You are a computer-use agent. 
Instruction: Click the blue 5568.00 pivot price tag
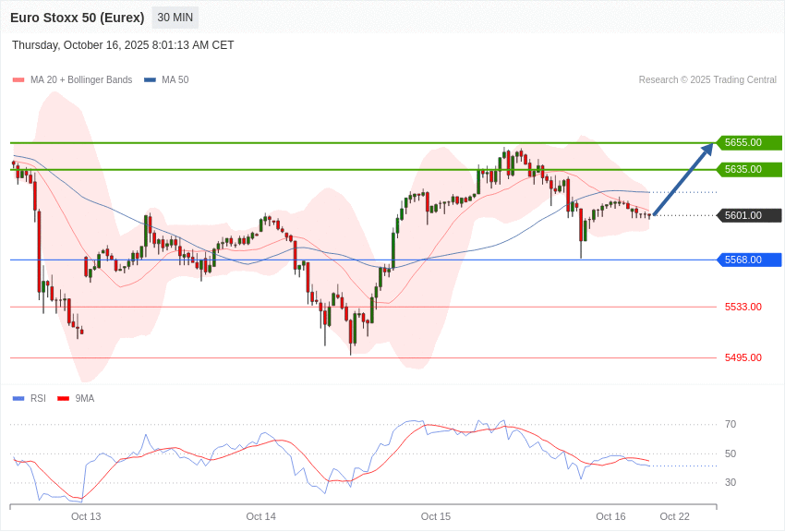tap(748, 260)
